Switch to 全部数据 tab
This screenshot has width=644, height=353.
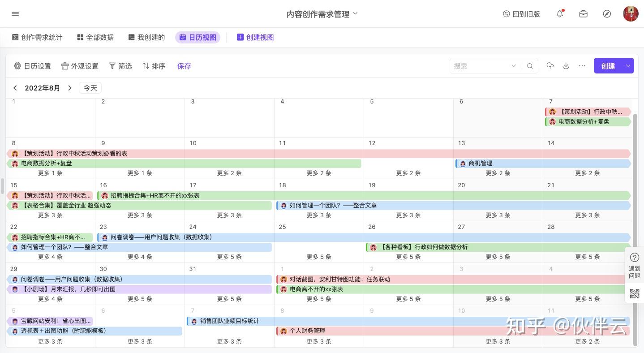95,38
